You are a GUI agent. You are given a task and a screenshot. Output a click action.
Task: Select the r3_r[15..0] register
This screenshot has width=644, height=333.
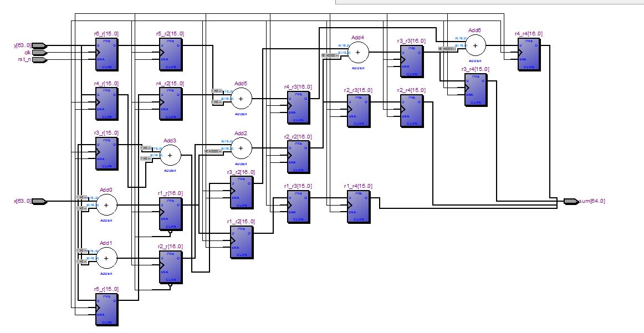106,153
